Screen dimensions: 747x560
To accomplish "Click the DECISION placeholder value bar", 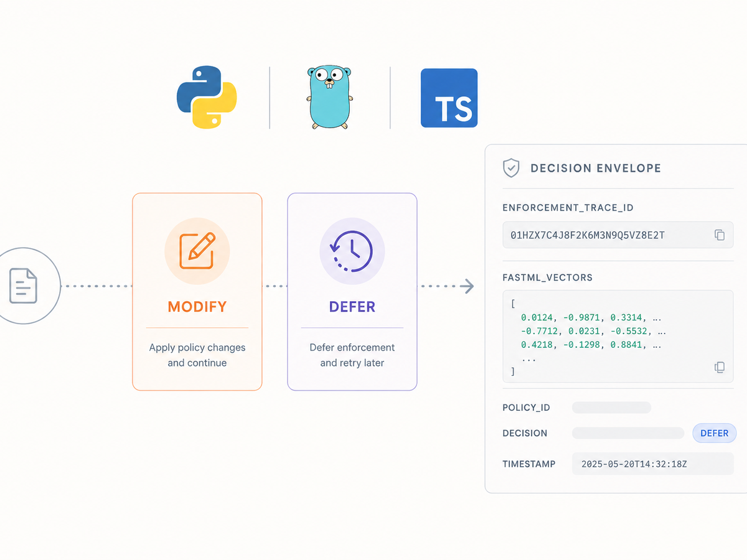I will tap(628, 433).
